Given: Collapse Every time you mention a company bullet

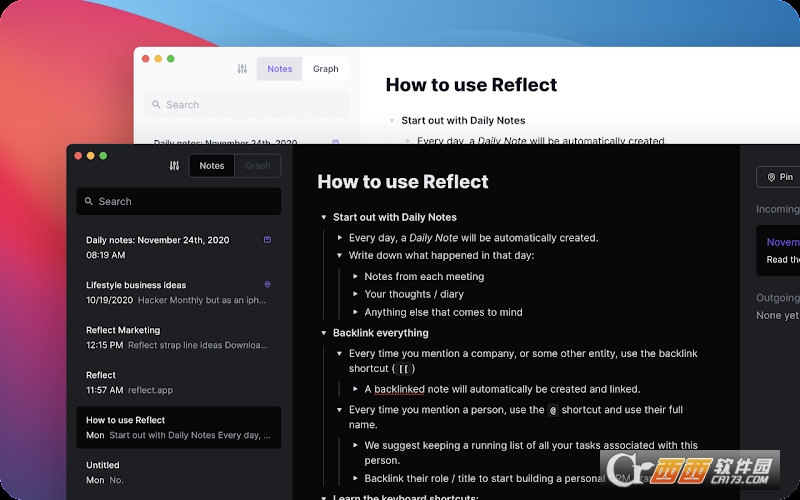Looking at the screenshot, I should 339,353.
